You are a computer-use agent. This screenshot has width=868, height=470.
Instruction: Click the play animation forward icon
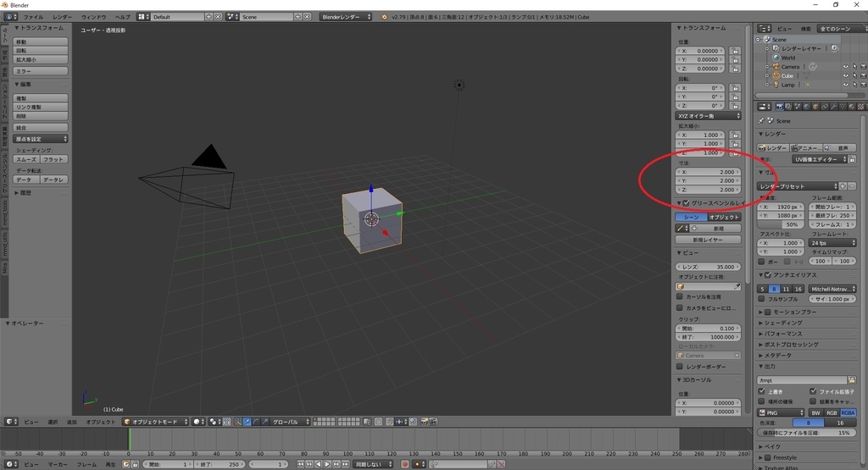click(x=327, y=464)
